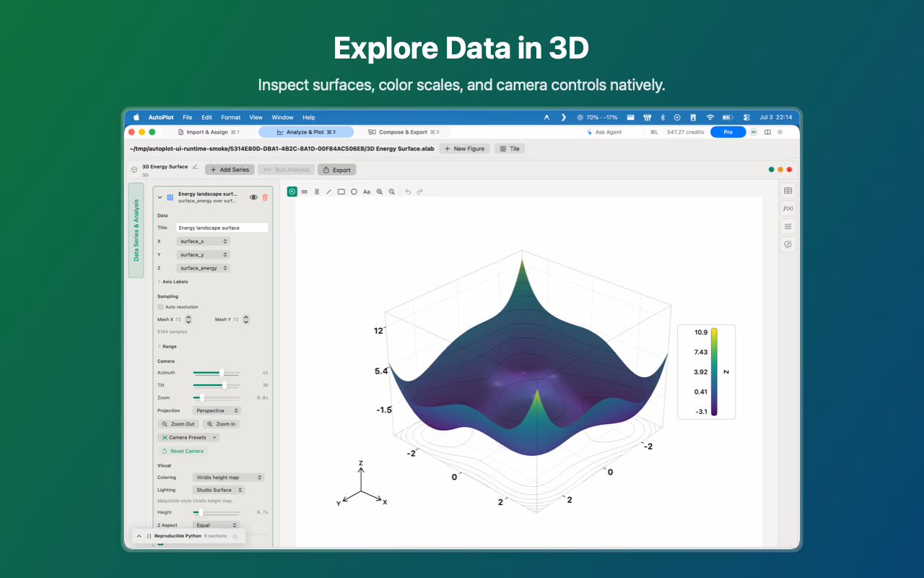Image resolution: width=924 pixels, height=578 pixels.
Task: Adjust the Mesh X stepper
Action: pos(188,319)
